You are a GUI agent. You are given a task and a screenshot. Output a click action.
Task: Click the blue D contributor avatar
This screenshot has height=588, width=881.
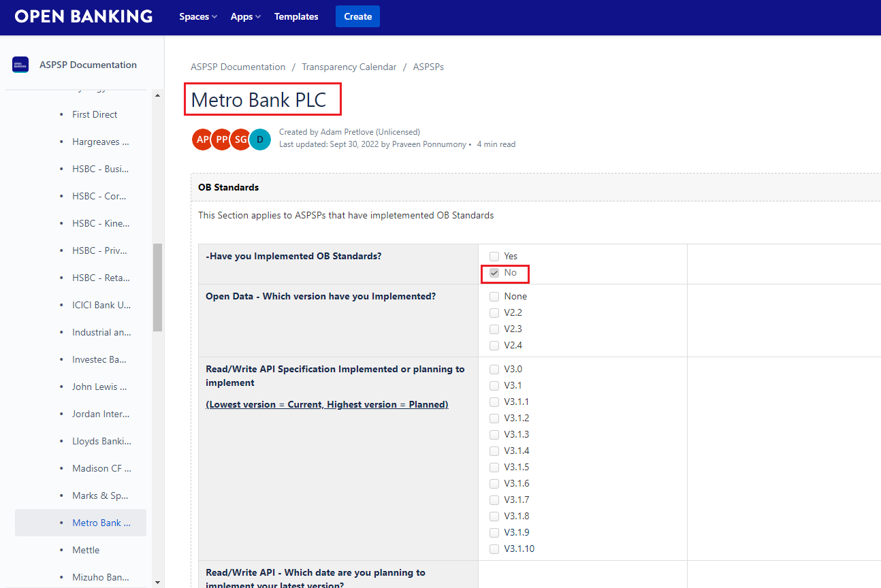259,139
